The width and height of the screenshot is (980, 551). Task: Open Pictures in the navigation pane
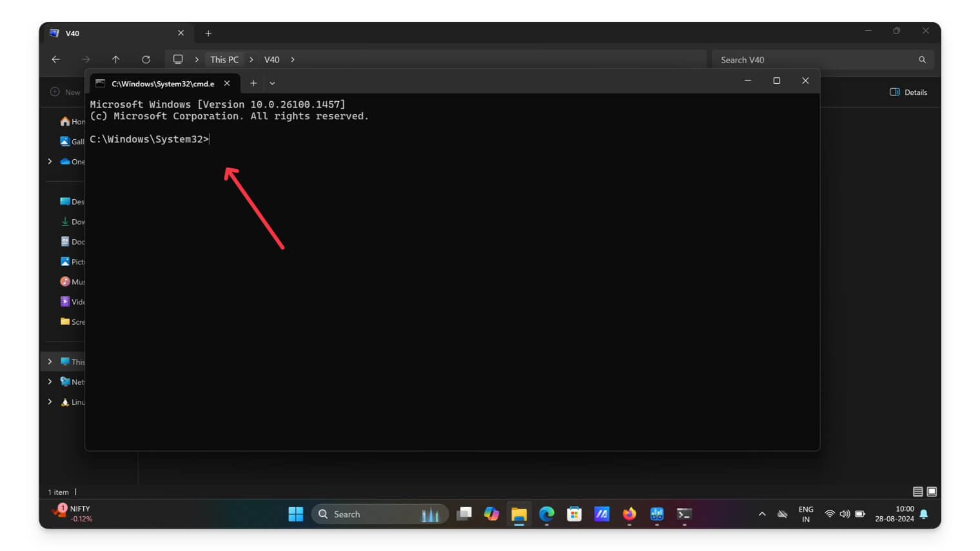pyautogui.click(x=72, y=261)
